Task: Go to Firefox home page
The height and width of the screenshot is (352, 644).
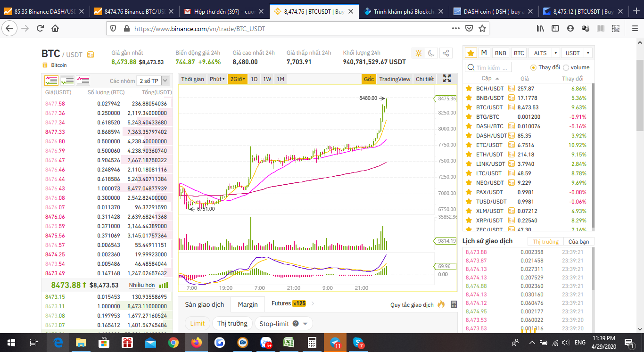Action: pyautogui.click(x=55, y=28)
